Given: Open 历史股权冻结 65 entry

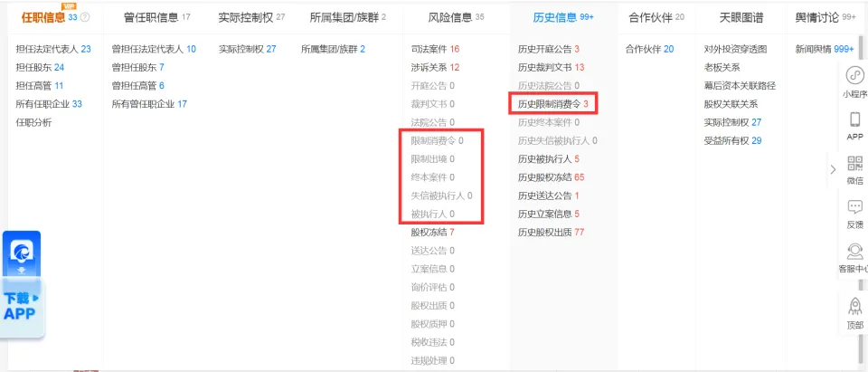Looking at the screenshot, I should (551, 177).
